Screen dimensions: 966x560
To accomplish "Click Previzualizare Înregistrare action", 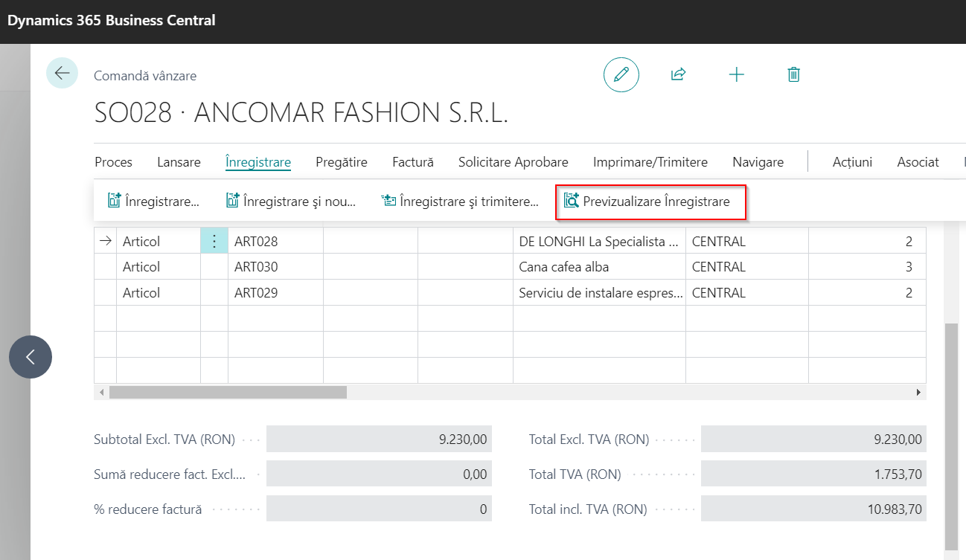I will 650,202.
